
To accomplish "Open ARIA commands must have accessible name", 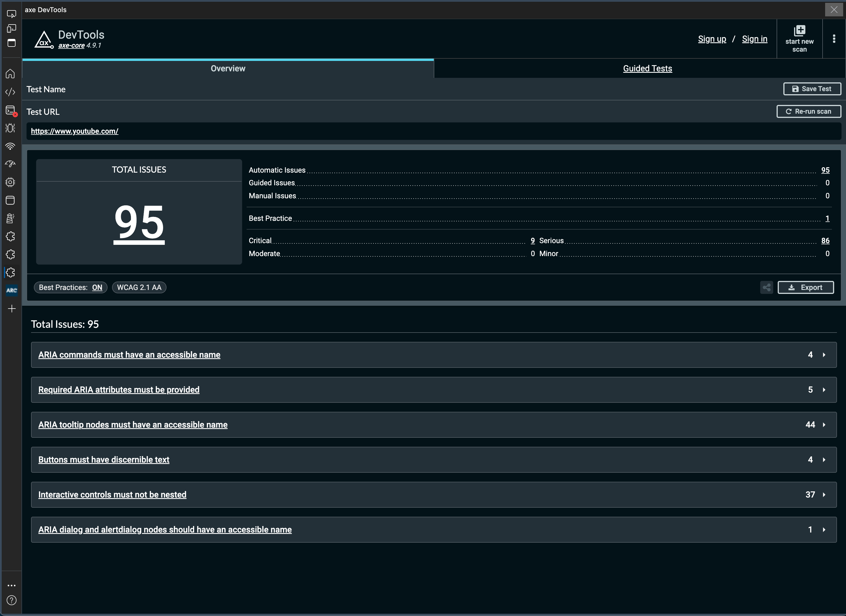I will 130,355.
